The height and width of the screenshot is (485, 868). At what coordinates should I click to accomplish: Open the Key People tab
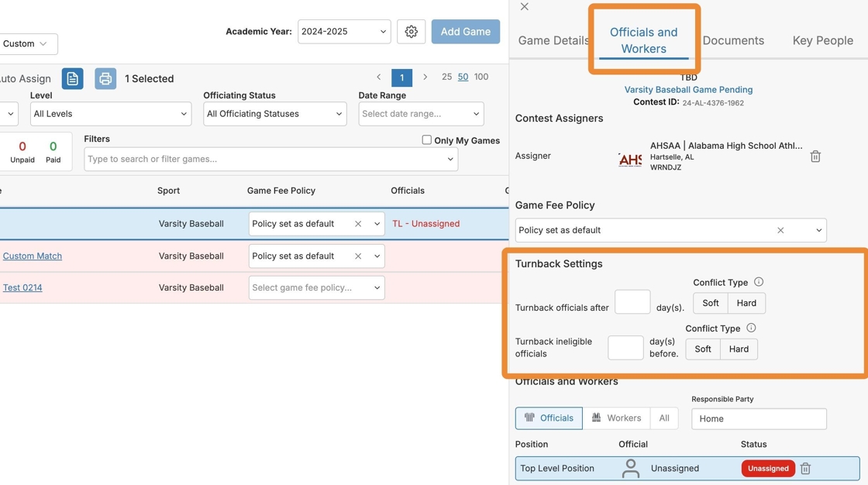(x=822, y=40)
